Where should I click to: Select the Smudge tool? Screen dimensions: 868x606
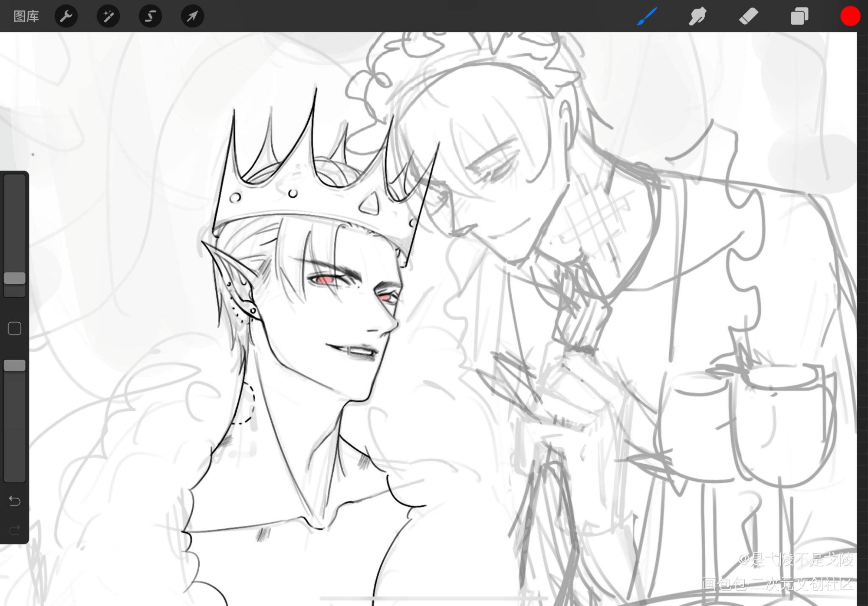click(698, 16)
